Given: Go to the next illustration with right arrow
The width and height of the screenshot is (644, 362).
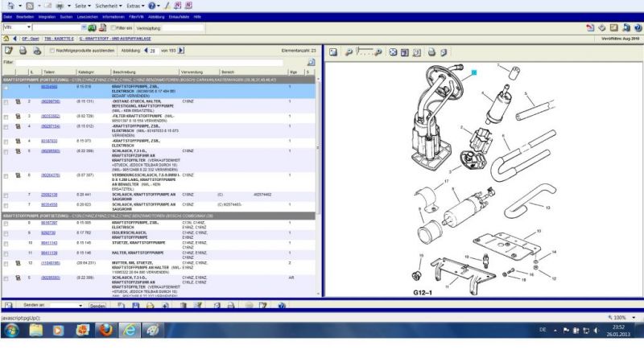Looking at the screenshot, I should tap(181, 51).
